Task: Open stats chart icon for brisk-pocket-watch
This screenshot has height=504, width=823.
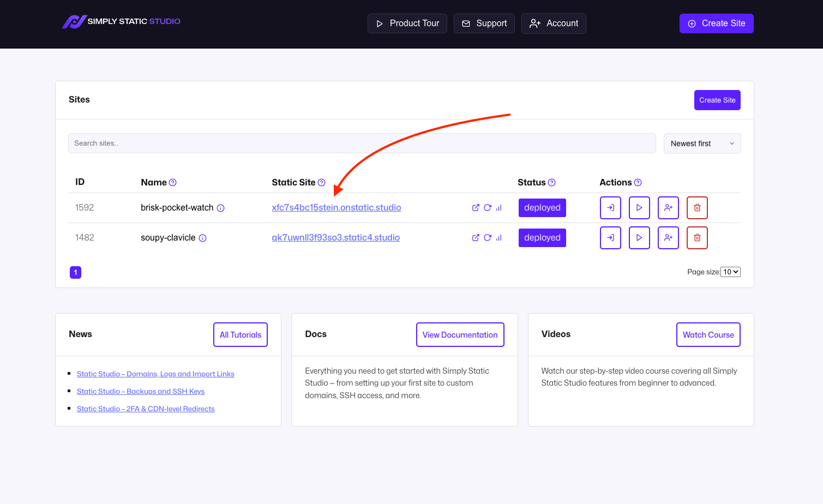Action: pyautogui.click(x=499, y=208)
